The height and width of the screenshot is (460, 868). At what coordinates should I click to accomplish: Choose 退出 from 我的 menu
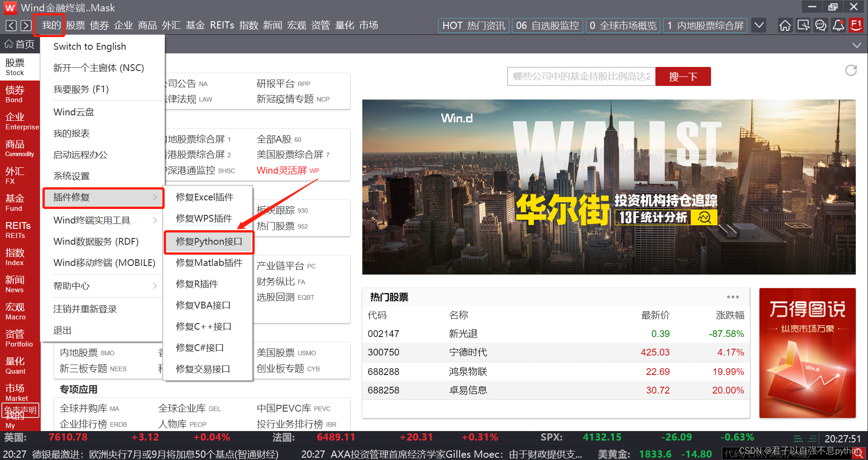click(x=62, y=330)
